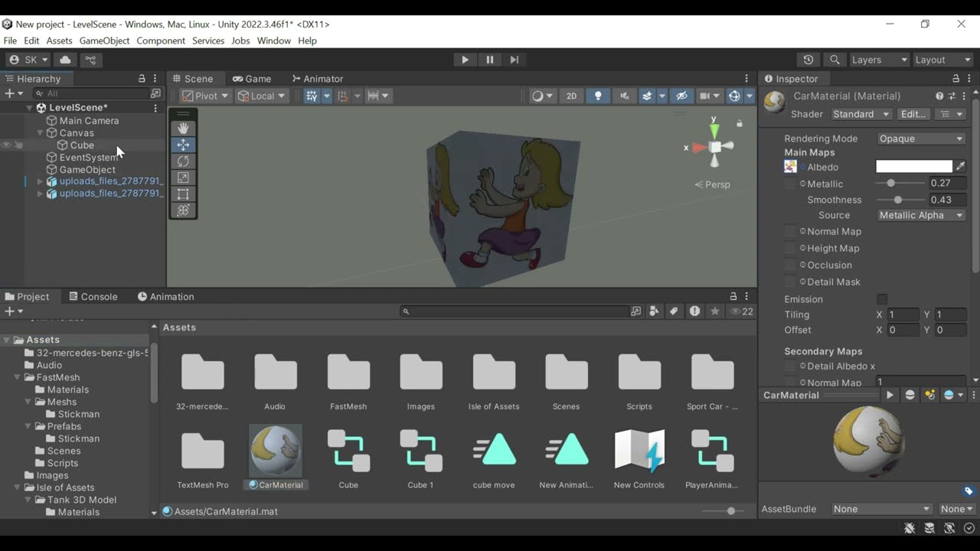Open the Pivot mode dropdown

(x=205, y=96)
